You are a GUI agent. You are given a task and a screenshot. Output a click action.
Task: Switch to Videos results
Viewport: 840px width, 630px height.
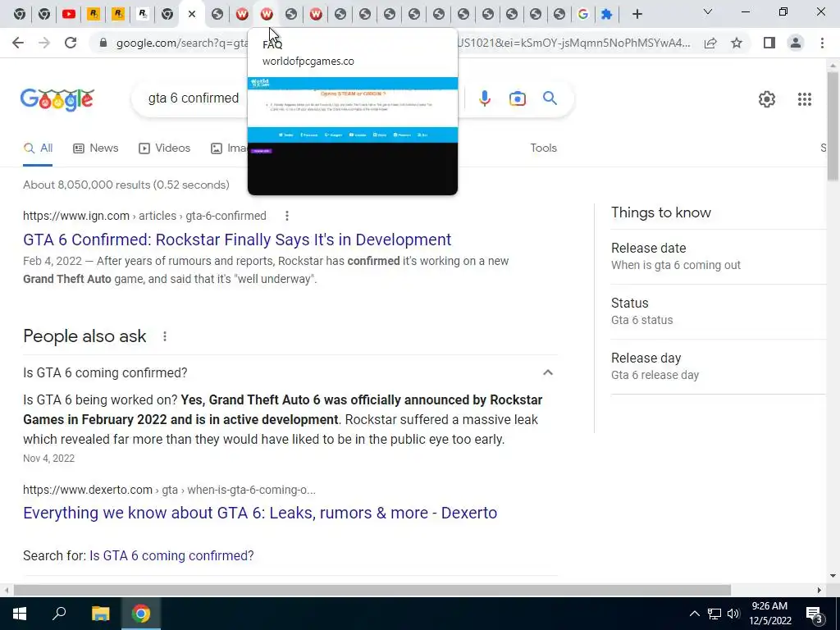point(164,148)
